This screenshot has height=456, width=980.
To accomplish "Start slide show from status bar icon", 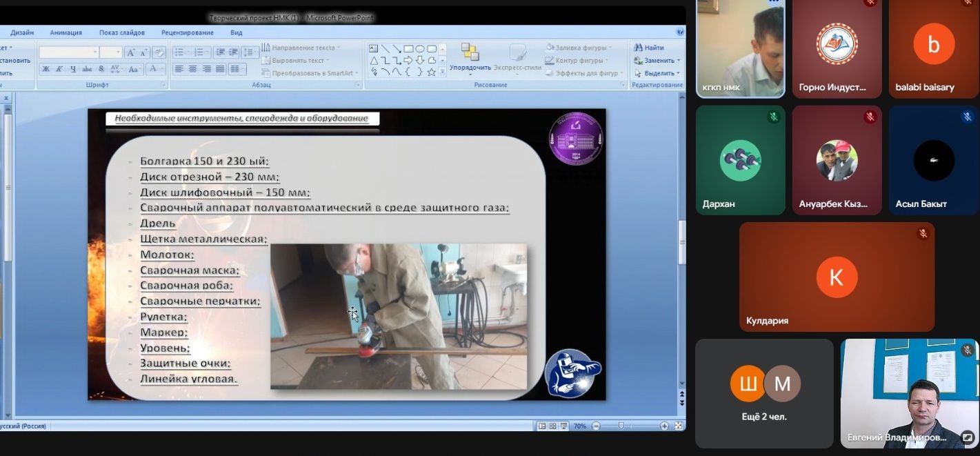I will (x=563, y=426).
